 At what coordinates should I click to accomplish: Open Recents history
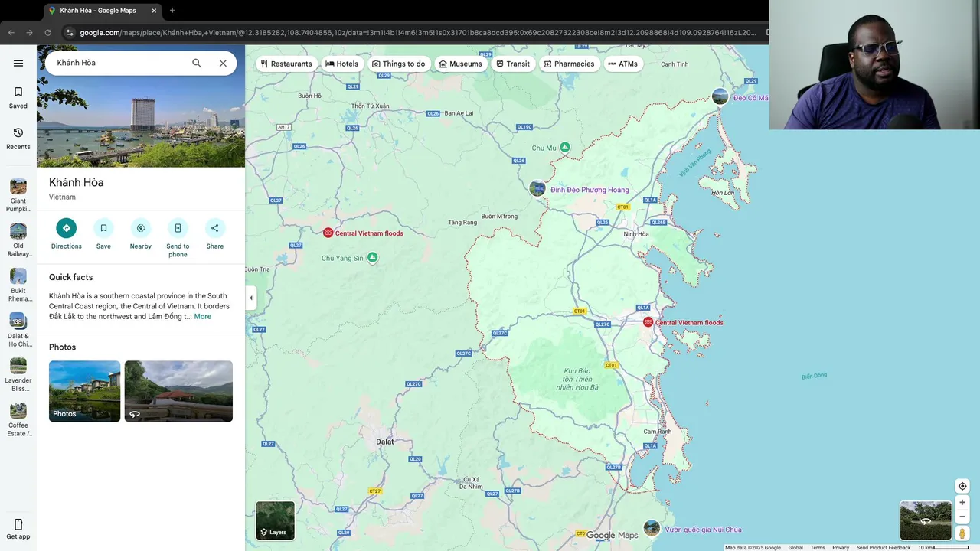point(18,139)
